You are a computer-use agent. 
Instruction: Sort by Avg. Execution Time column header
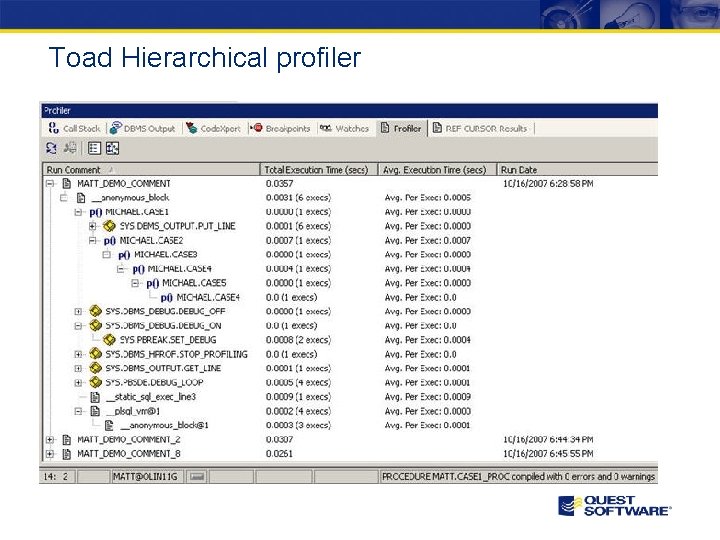coord(437,170)
